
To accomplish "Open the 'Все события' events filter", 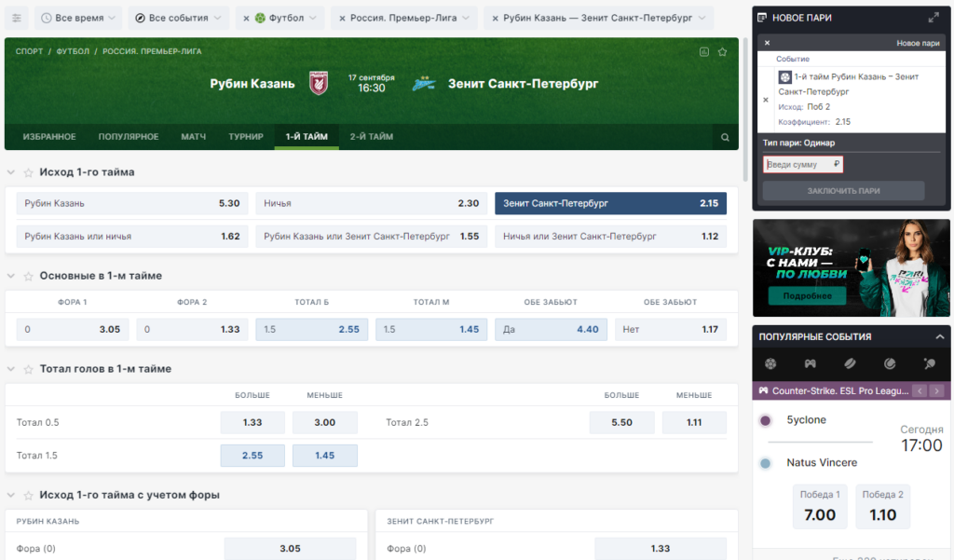I will pyautogui.click(x=178, y=19).
